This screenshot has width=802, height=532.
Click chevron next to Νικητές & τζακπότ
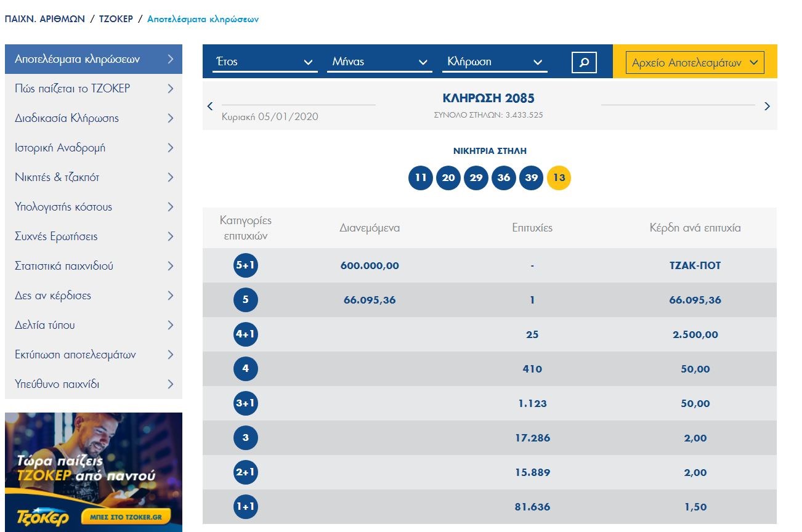pyautogui.click(x=171, y=177)
